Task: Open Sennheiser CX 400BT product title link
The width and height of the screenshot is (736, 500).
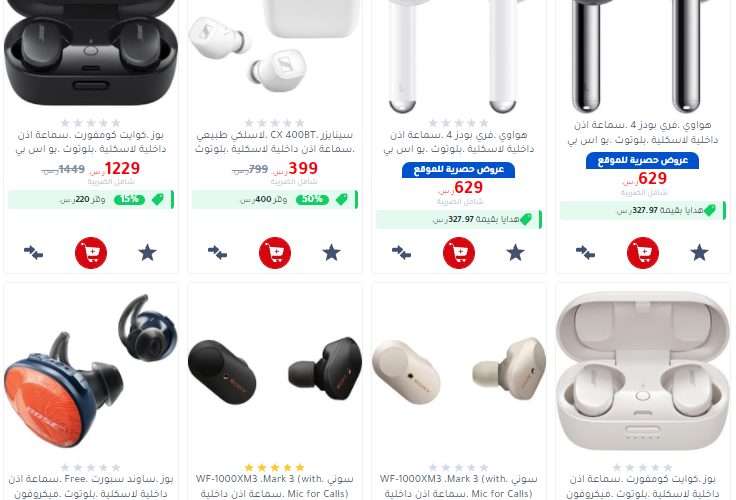Action: [x=275, y=142]
